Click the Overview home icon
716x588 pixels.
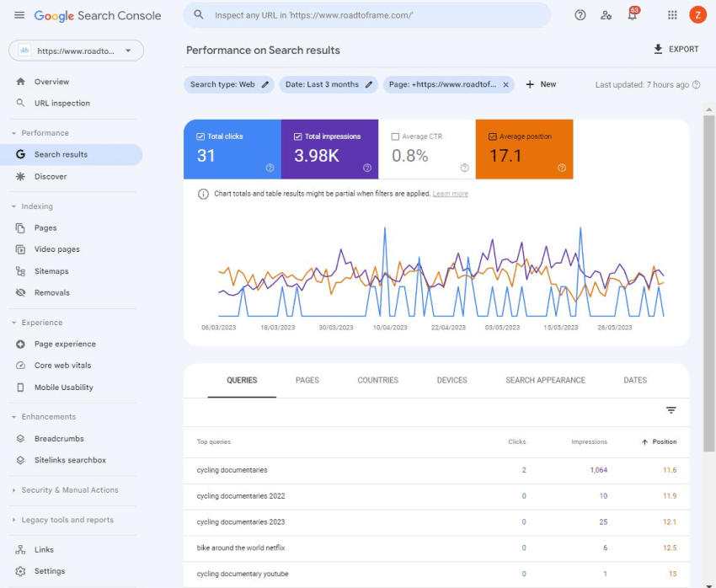(x=20, y=82)
